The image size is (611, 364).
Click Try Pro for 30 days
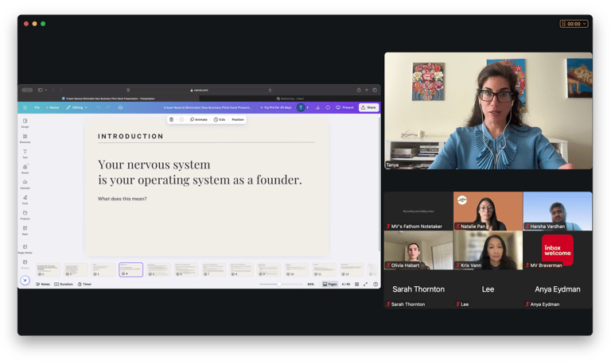click(276, 107)
